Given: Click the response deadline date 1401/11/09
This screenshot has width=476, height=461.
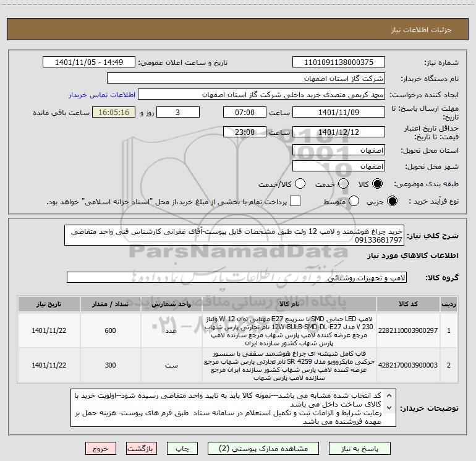Looking at the screenshot, I should 339,112.
